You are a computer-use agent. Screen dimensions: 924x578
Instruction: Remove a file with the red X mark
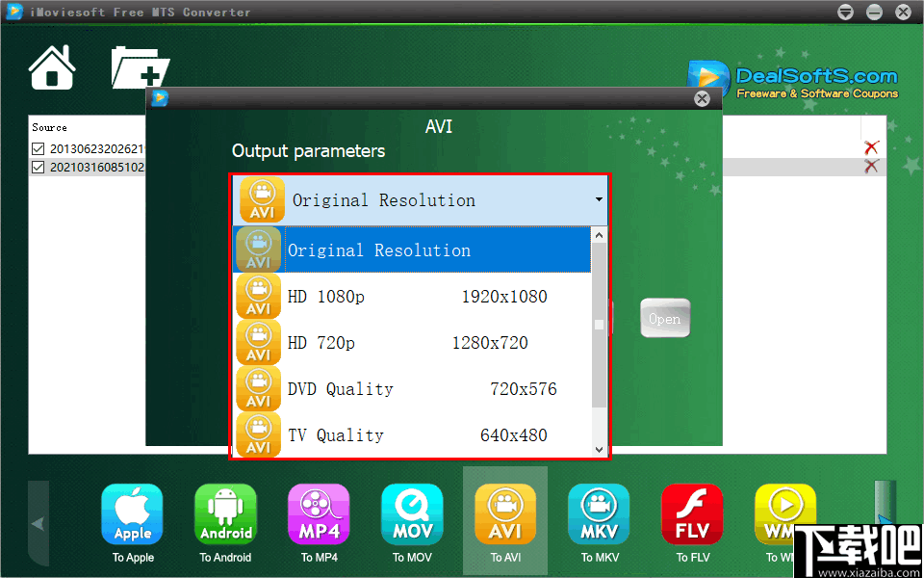[x=872, y=147]
